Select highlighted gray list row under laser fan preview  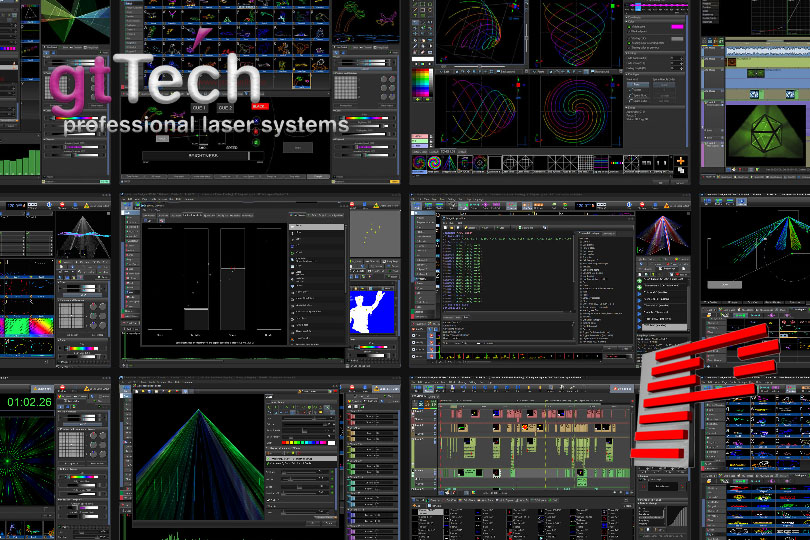tap(664, 327)
